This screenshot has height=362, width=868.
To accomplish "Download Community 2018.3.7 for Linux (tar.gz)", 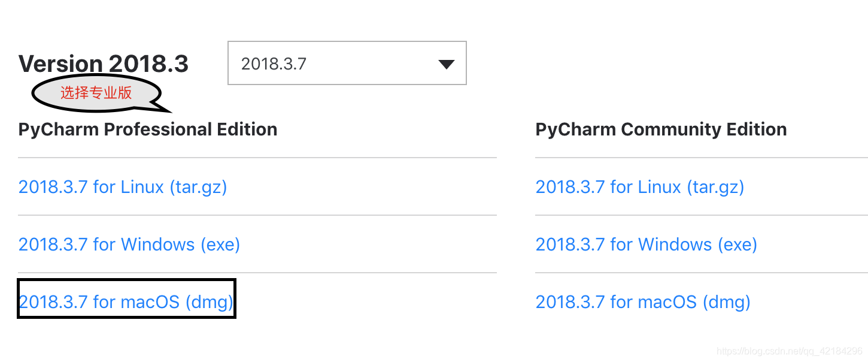I will point(639,187).
